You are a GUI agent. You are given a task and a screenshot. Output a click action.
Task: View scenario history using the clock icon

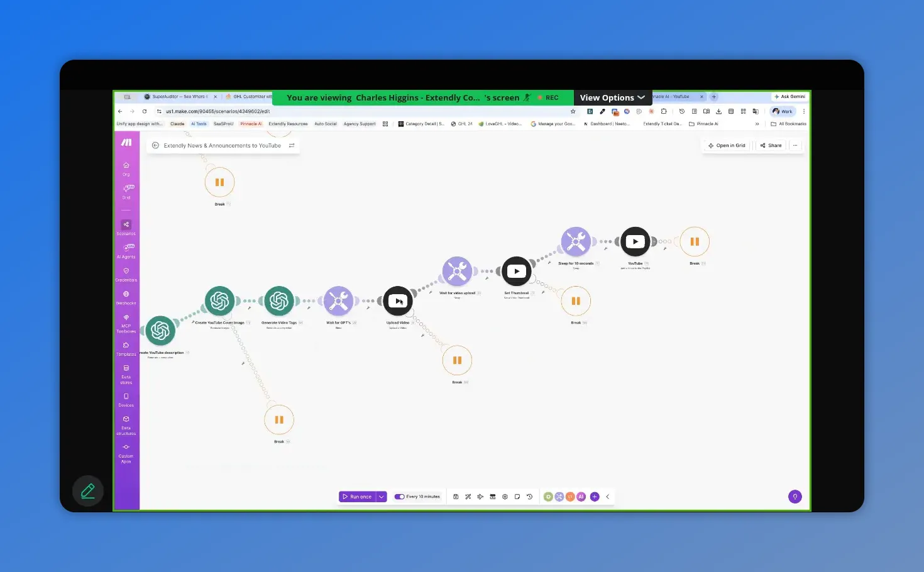(530, 496)
